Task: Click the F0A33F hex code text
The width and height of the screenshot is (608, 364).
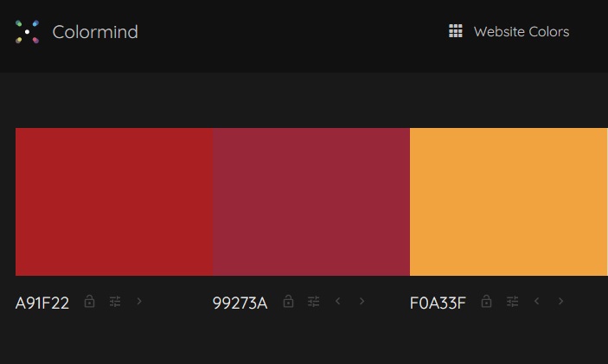Action: click(438, 303)
